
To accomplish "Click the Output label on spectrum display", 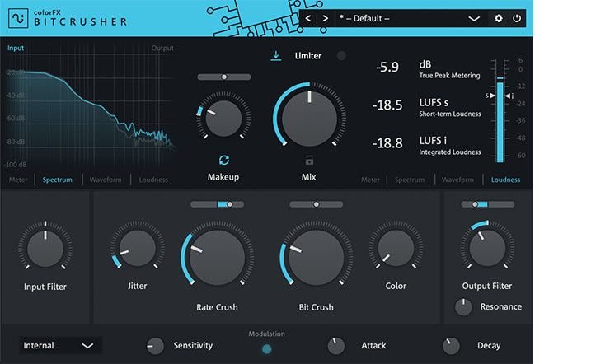I will [x=162, y=48].
